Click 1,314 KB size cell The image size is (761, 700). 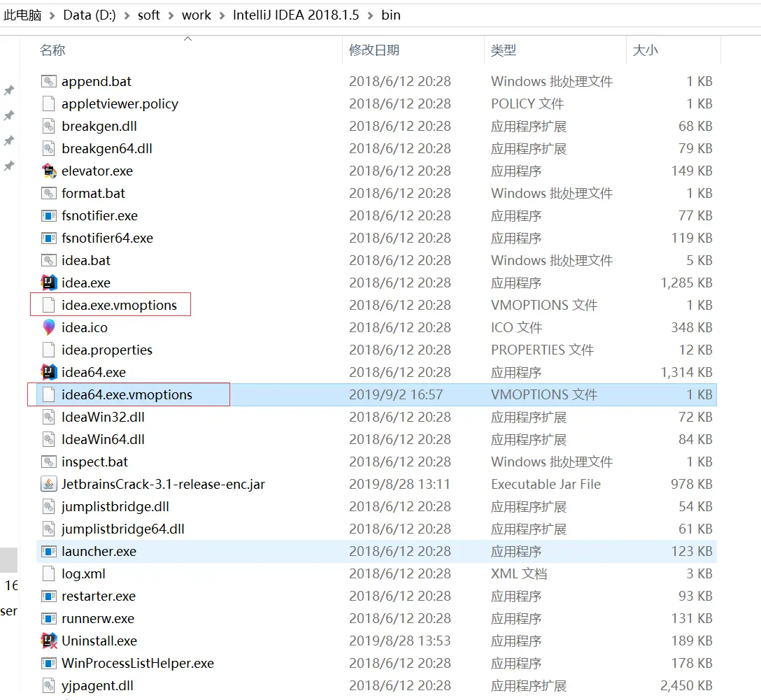pyautogui.click(x=686, y=372)
